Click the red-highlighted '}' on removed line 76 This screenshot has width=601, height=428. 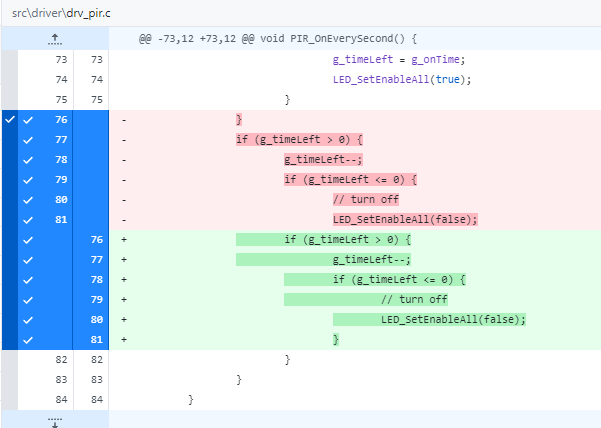click(239, 120)
